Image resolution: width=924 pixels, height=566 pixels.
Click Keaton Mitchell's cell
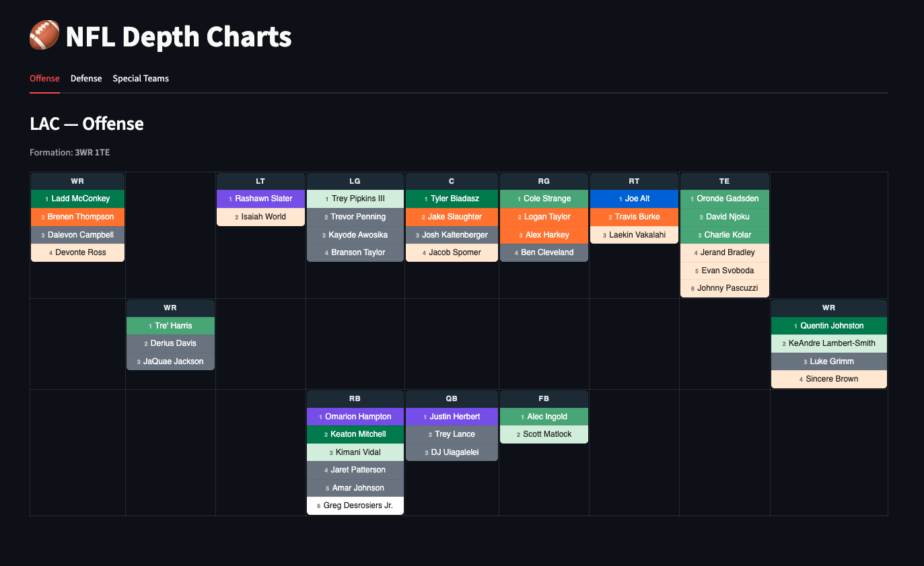tap(355, 434)
